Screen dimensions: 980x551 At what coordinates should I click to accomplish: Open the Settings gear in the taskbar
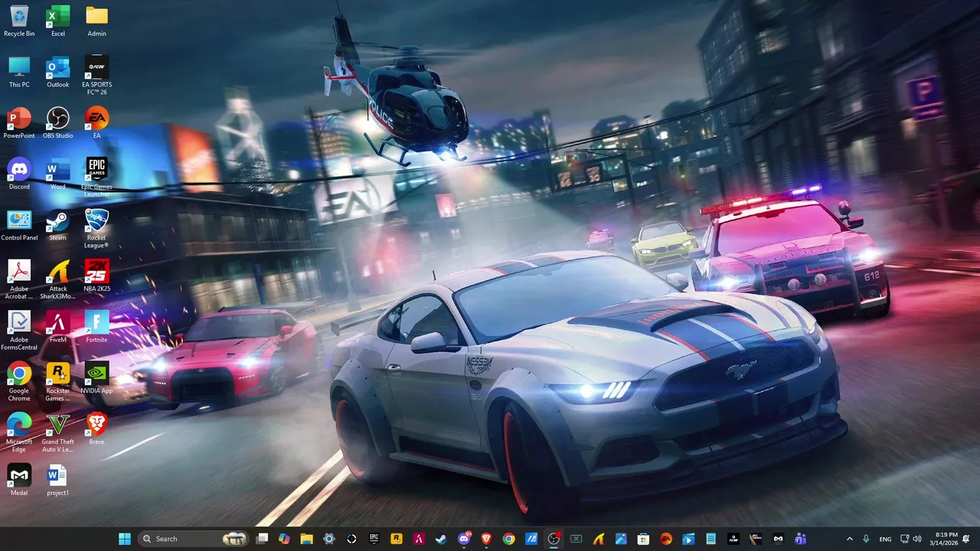point(328,539)
